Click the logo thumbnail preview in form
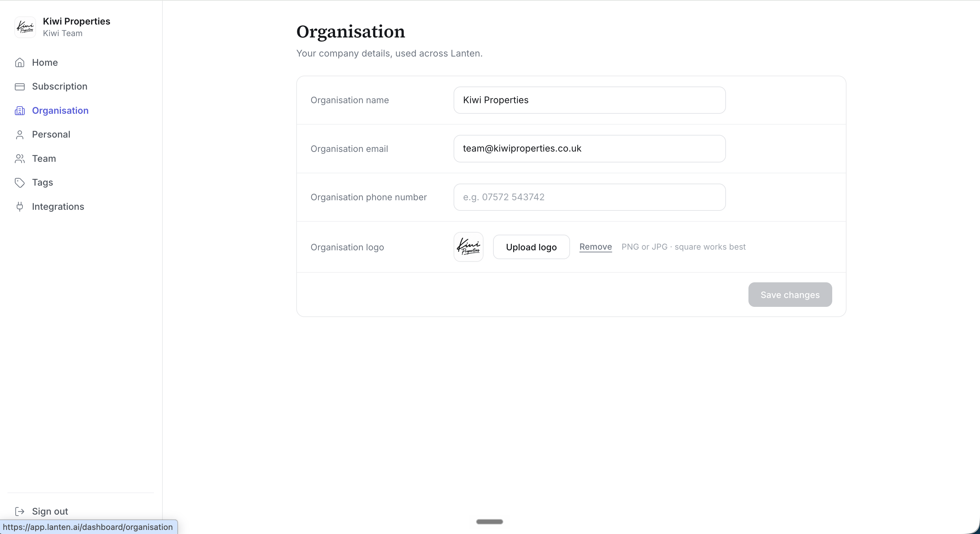The height and width of the screenshot is (534, 980). tap(468, 247)
